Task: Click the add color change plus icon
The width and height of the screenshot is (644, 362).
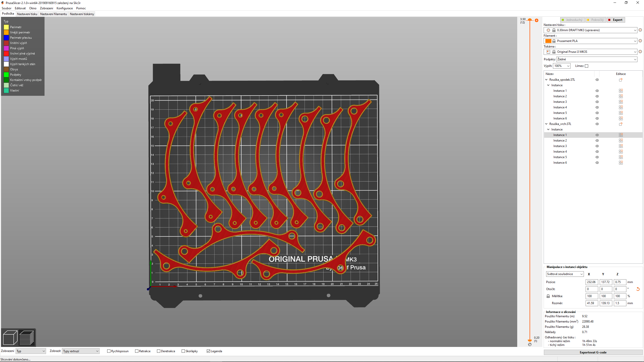Action: (537, 20)
